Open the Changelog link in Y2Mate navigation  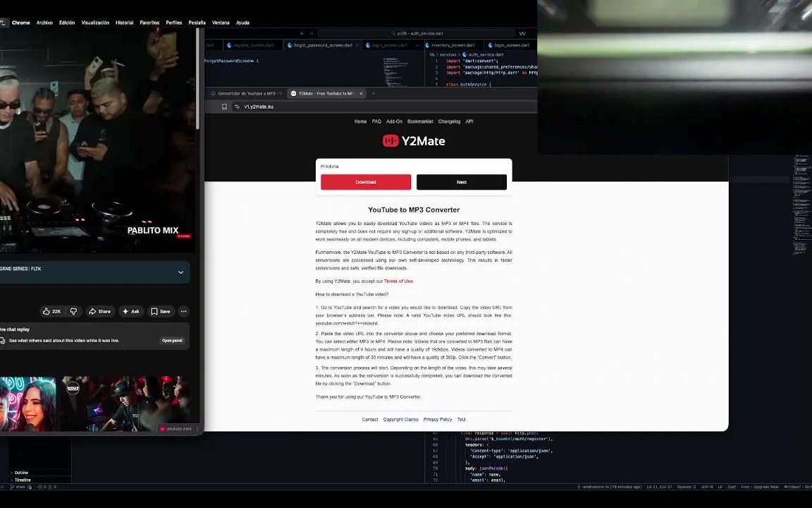click(449, 121)
